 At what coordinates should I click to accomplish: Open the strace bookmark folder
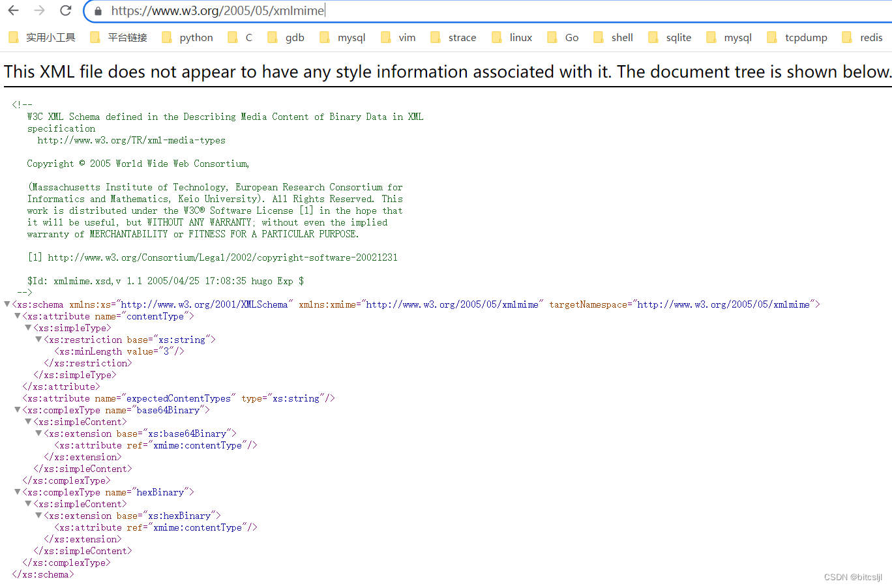[454, 37]
